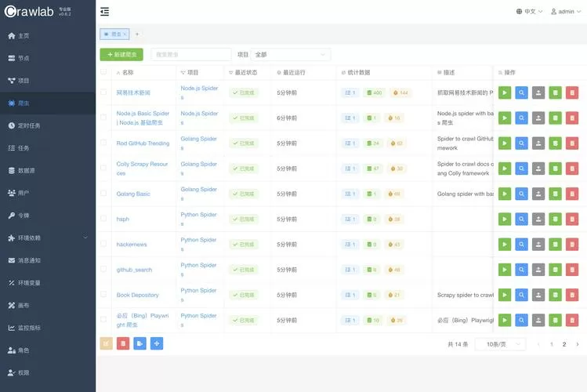View data of Colly Scrapy Resources with its green button
The height and width of the screenshot is (392, 587).
pyautogui.click(x=555, y=169)
